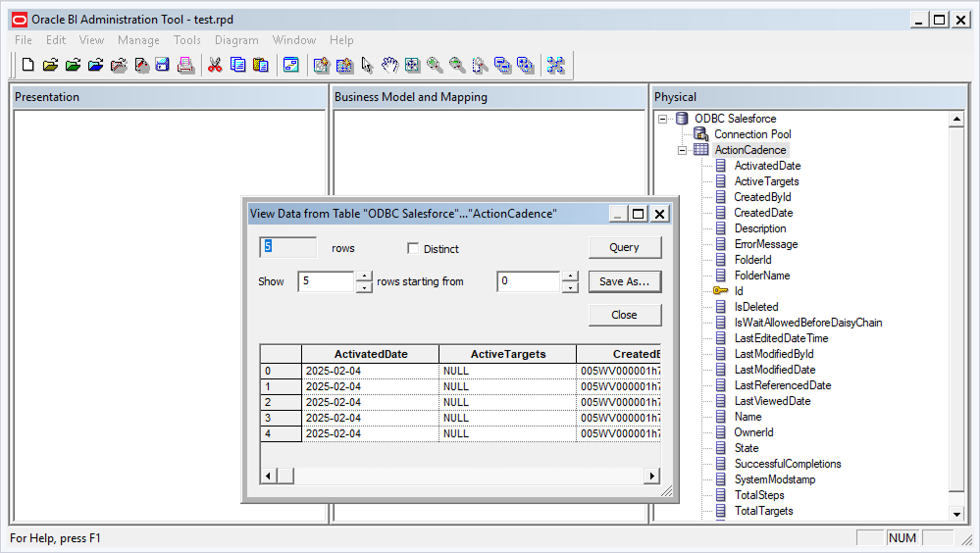Select the hand pan tool icon
Viewport: 980px width, 553px height.
[x=389, y=66]
